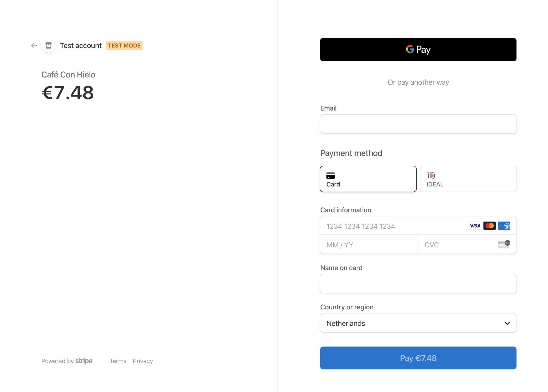Click the TEST MODE badge
The height and width of the screenshot is (392, 548).
coord(124,45)
